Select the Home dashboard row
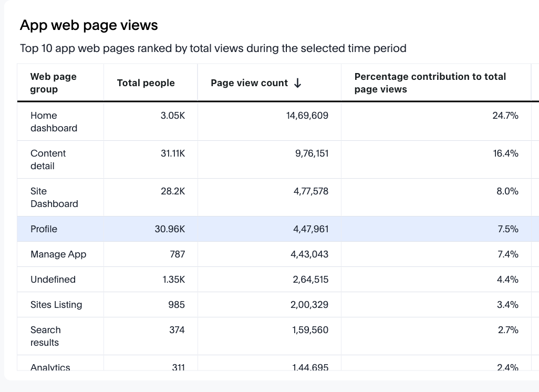The image size is (539, 392). tap(54, 122)
